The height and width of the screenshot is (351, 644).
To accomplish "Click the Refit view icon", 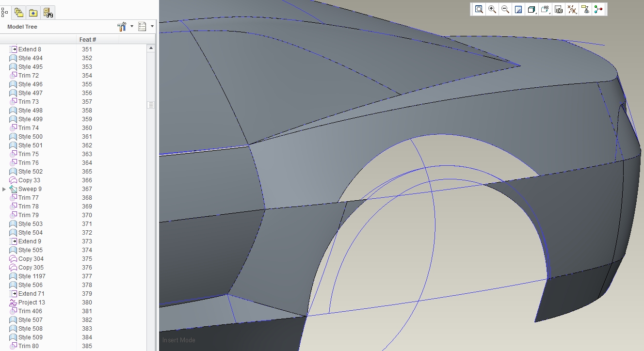I will 479,9.
